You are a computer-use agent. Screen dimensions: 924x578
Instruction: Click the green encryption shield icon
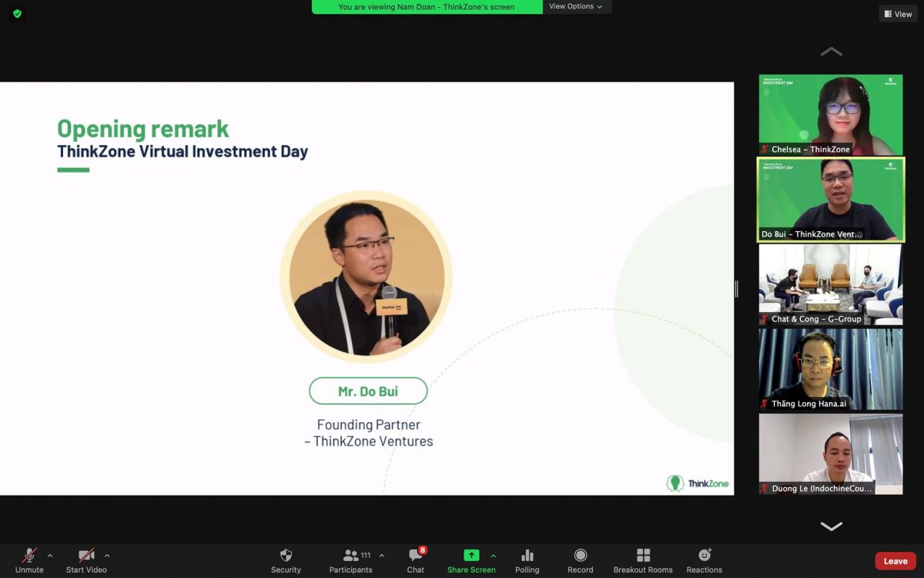17,14
